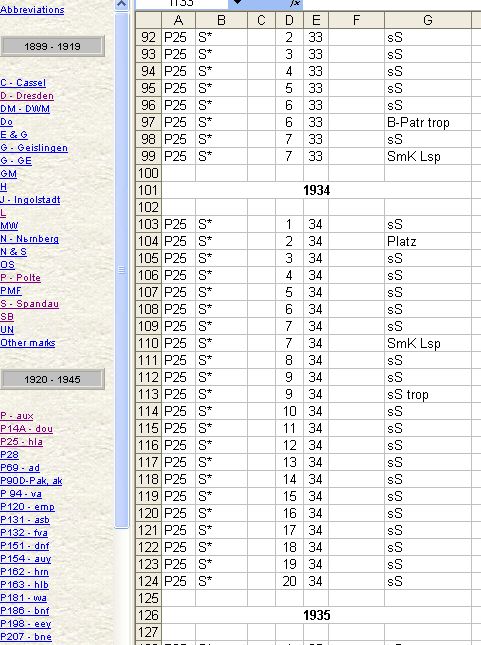Image resolution: width=481 pixels, height=645 pixels.
Task: Open the Name Box dropdown arrow
Action: click(x=237, y=3)
